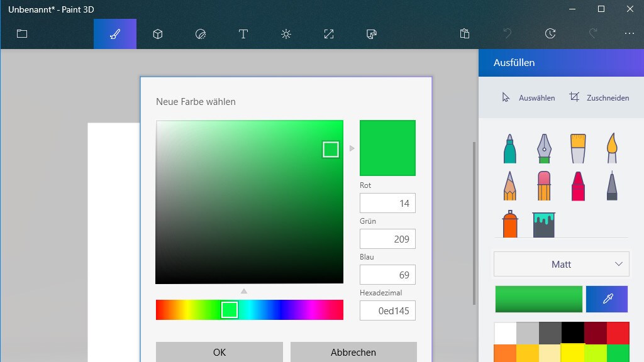The image size is (644, 362).
Task: Select the spray can brush
Action: point(509,223)
